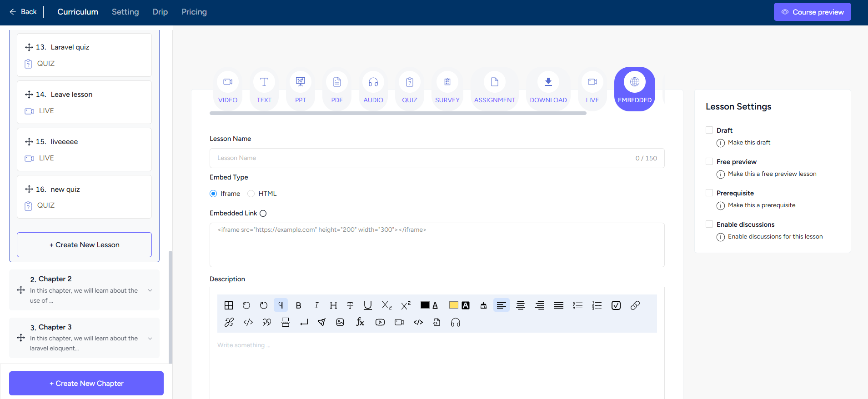Image resolution: width=868 pixels, height=399 pixels.
Task: Insert a page break divider
Action: tap(286, 322)
